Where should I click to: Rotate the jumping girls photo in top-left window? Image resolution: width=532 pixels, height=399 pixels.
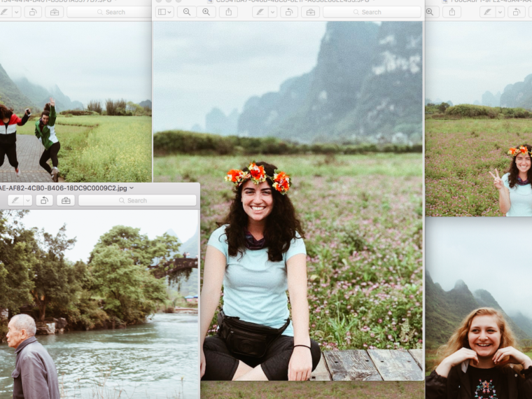pos(33,12)
